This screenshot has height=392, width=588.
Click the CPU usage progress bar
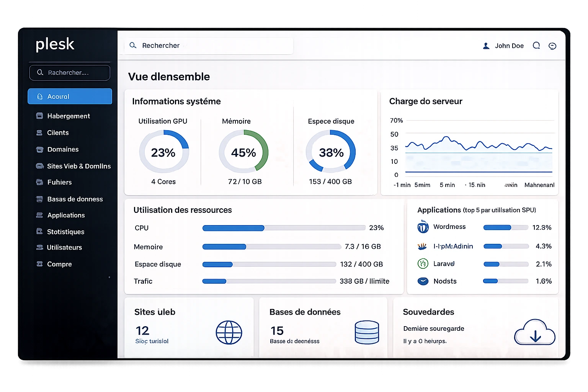pyautogui.click(x=284, y=228)
